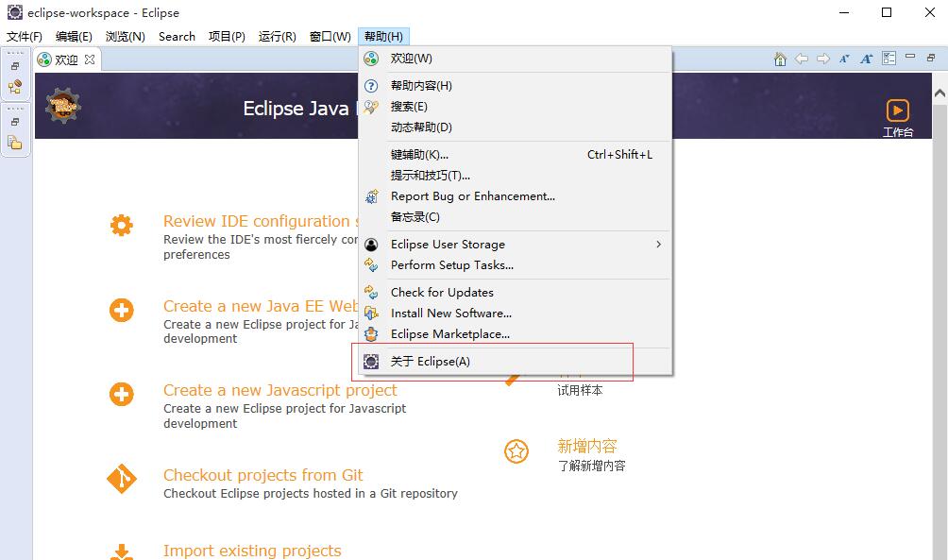Navigate back with the left arrow icon
The image size is (948, 560).
coord(802,59)
